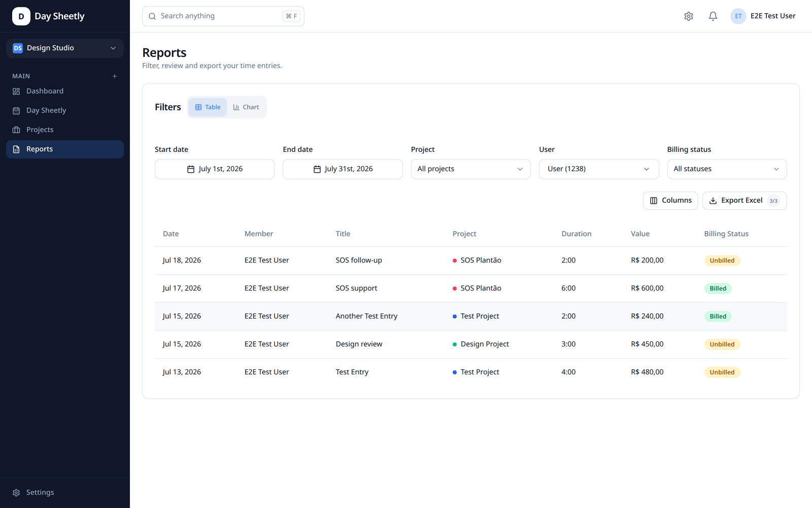Click the R$ 450,00 value

(647, 344)
